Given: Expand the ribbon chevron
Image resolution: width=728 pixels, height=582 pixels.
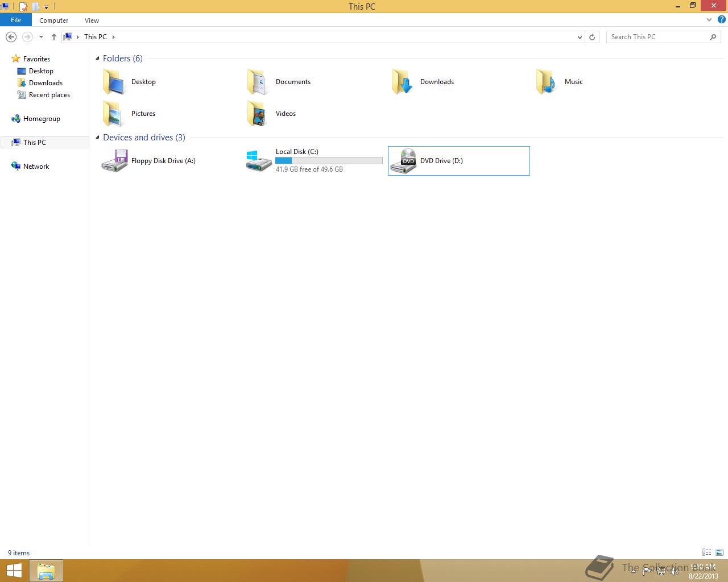Looking at the screenshot, I should [709, 19].
